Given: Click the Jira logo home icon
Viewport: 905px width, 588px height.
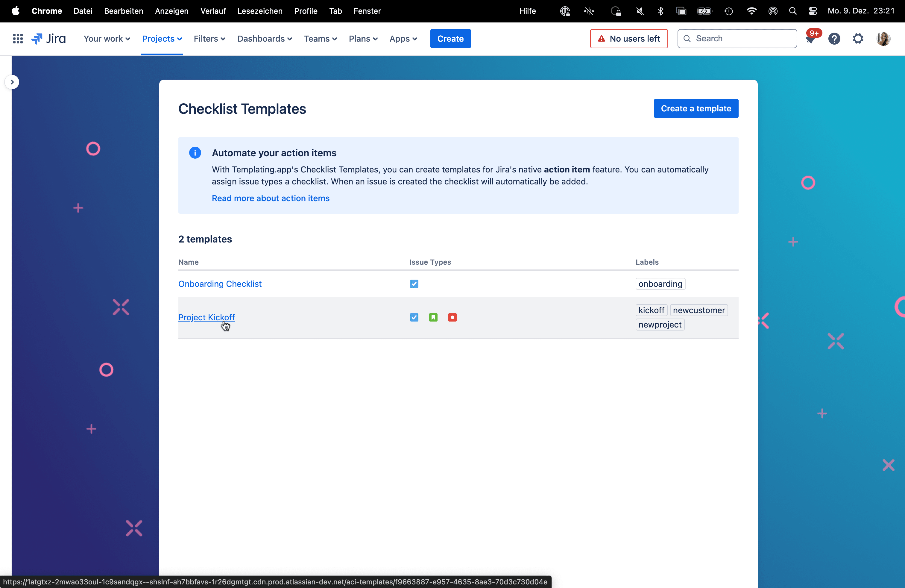Looking at the screenshot, I should (49, 38).
